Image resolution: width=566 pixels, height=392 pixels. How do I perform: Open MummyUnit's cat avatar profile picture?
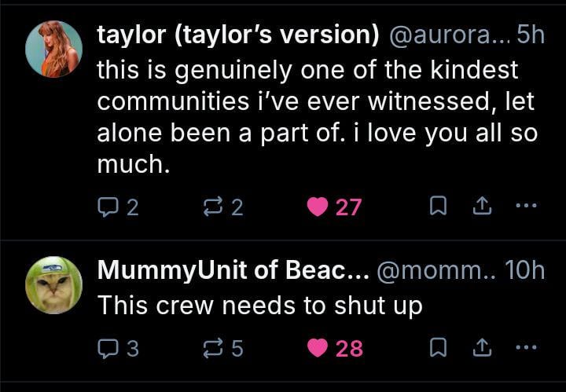pos(53,284)
